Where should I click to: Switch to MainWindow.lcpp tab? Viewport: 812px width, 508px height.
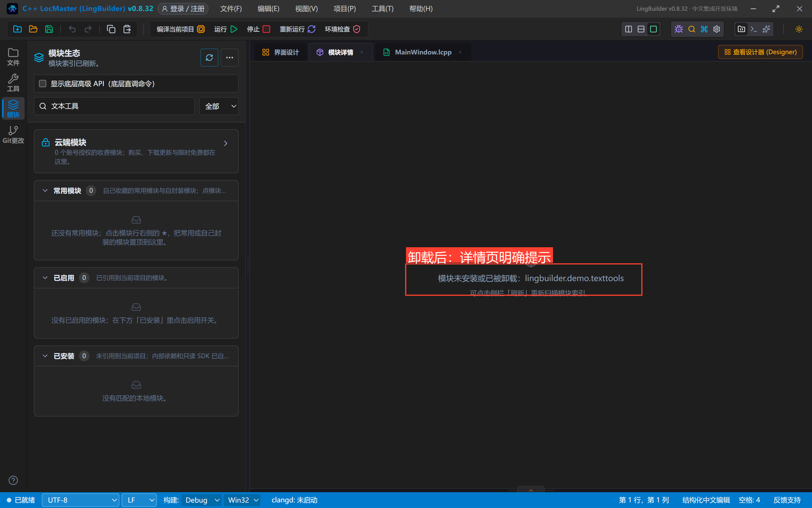(x=423, y=52)
